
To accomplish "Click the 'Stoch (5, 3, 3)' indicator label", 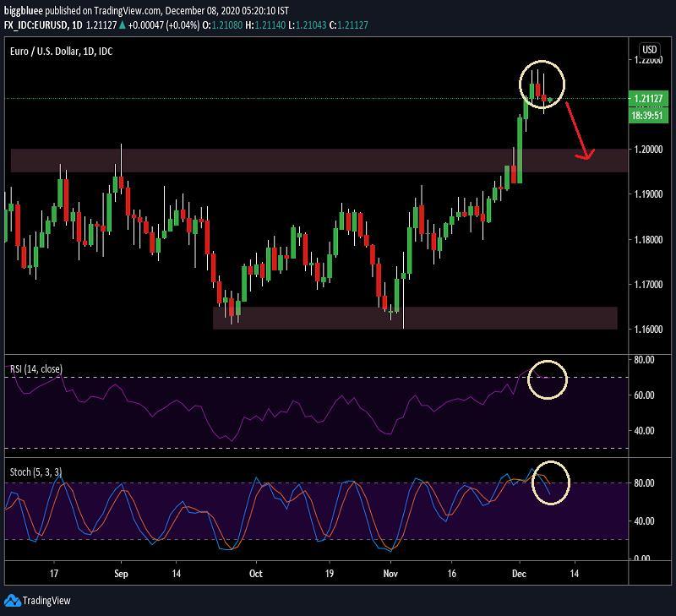I will (35, 472).
